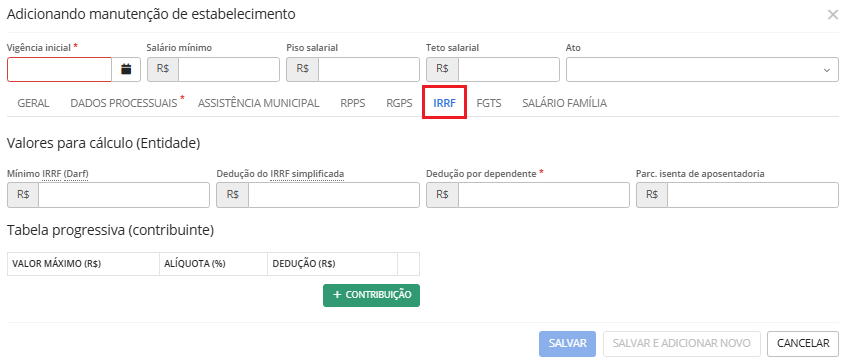This screenshot has height=360, width=843.
Task: Switch to the RGPS tab
Action: [399, 103]
